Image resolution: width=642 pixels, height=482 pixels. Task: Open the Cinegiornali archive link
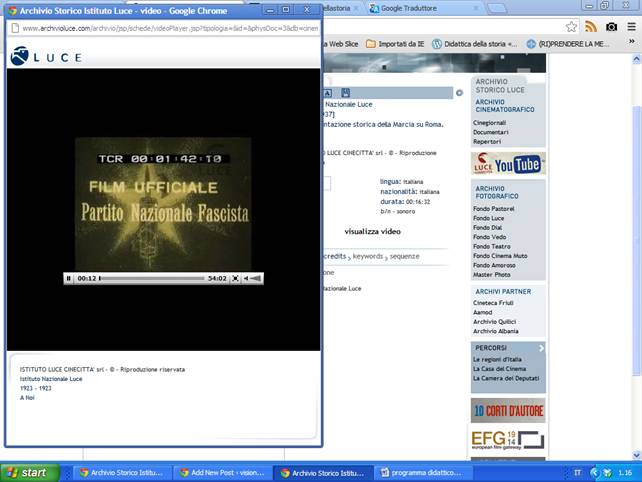point(490,122)
